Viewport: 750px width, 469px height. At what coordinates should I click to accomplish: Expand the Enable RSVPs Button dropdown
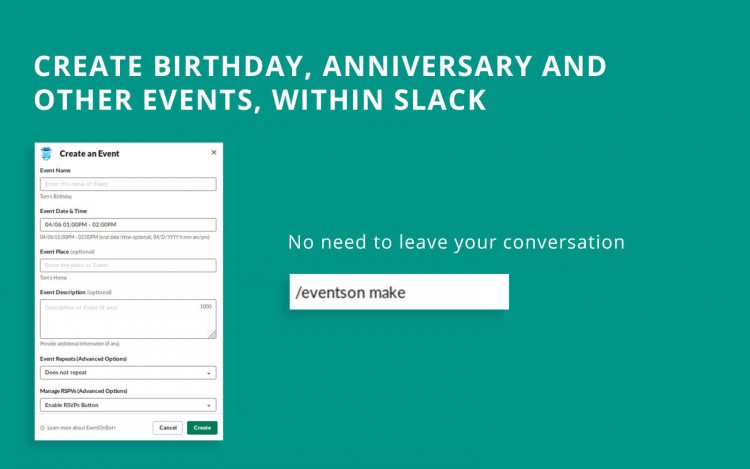tap(128, 405)
